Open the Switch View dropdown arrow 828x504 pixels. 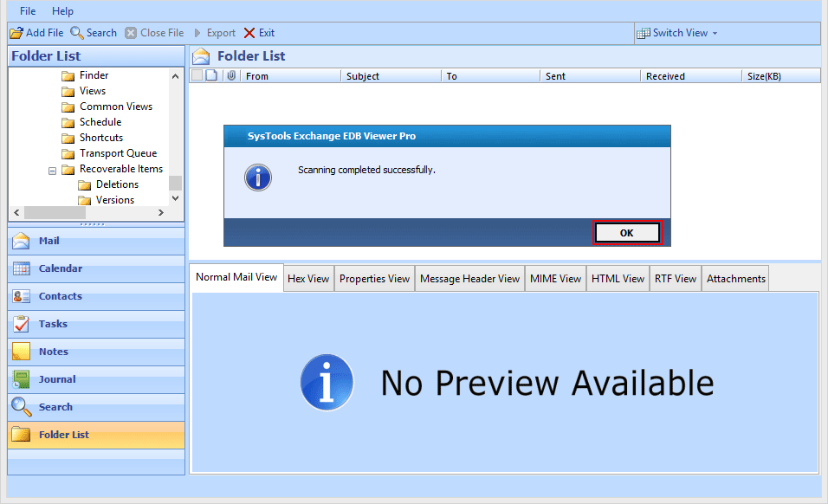point(715,33)
